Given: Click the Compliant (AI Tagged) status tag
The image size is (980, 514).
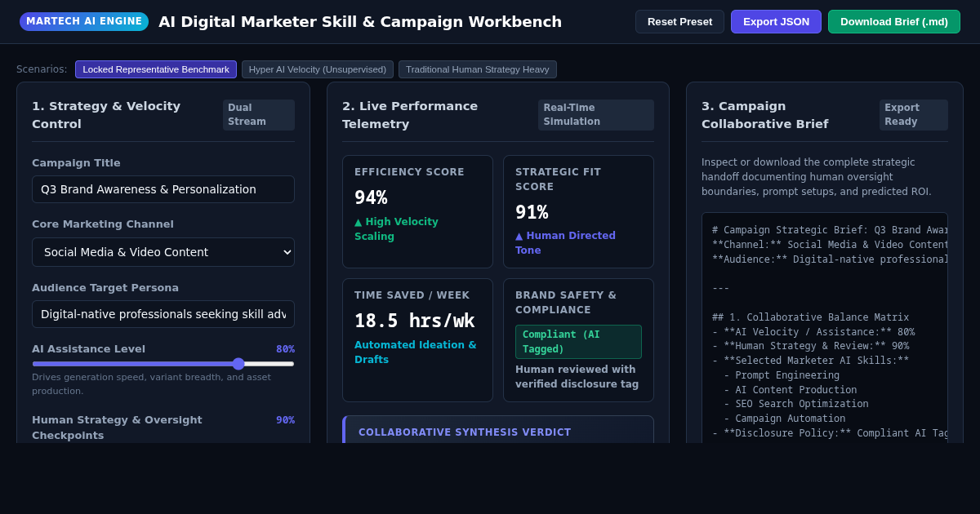Looking at the screenshot, I should click(x=578, y=342).
